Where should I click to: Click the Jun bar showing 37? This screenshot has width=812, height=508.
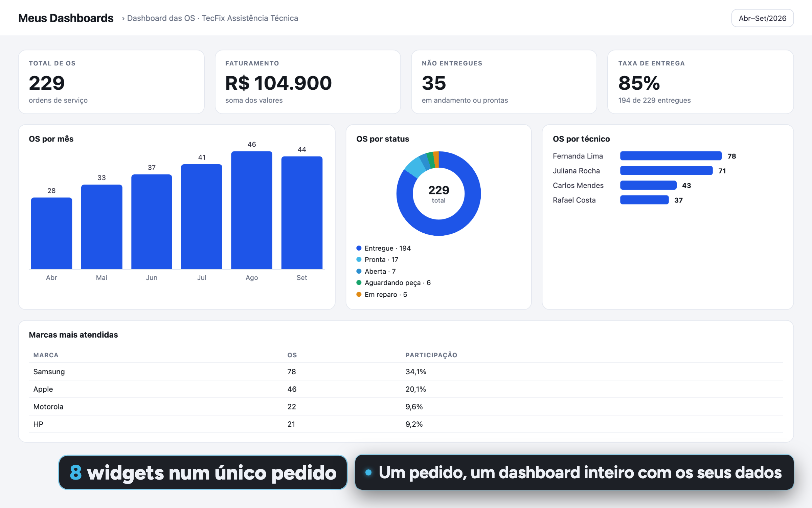click(152, 222)
